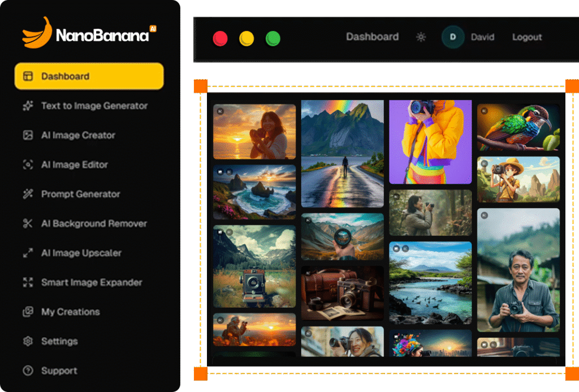579x392 pixels.
Task: Select the rainbow road mountain thumbnail
Action: click(342, 154)
